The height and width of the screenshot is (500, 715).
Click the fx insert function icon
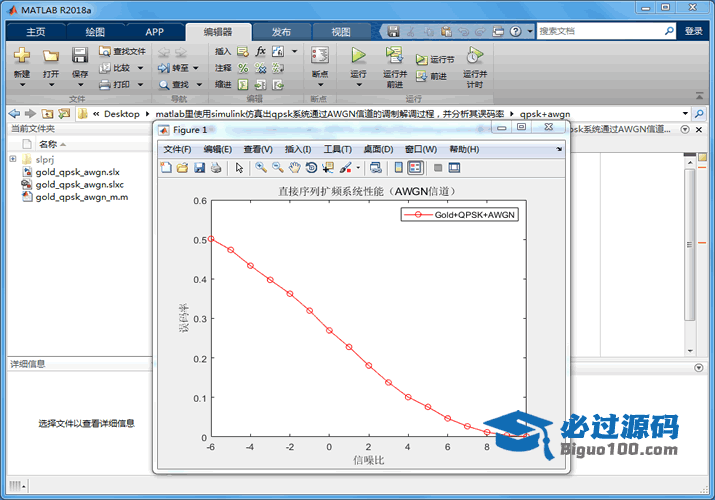click(260, 51)
